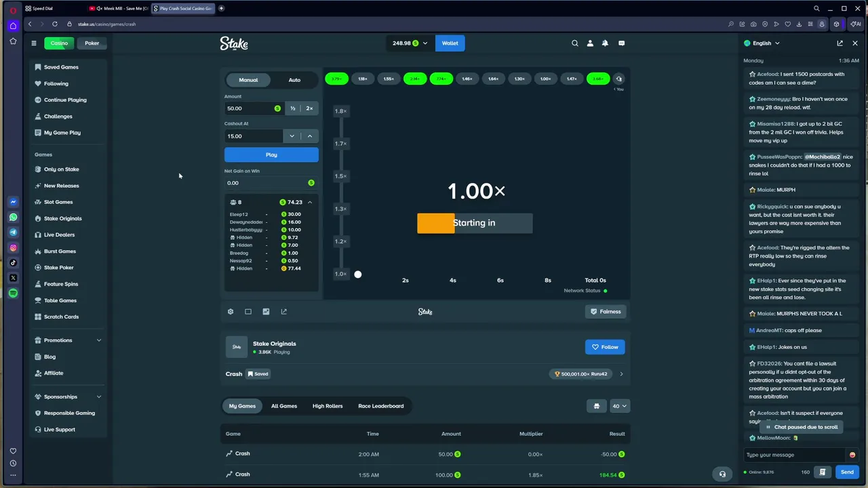
Task: Select Auto betting mode
Action: click(294, 80)
